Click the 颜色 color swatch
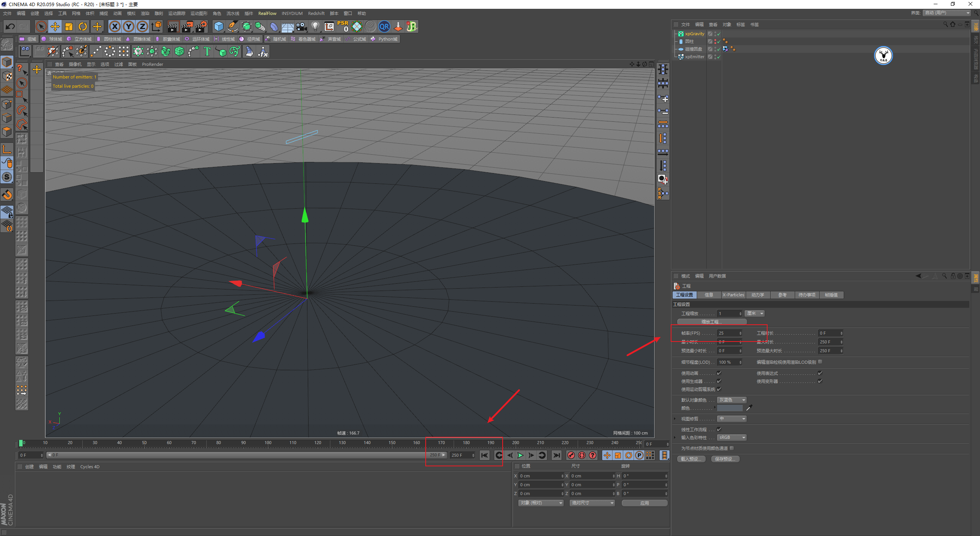Image resolution: width=980 pixels, height=536 pixels. [x=730, y=408]
